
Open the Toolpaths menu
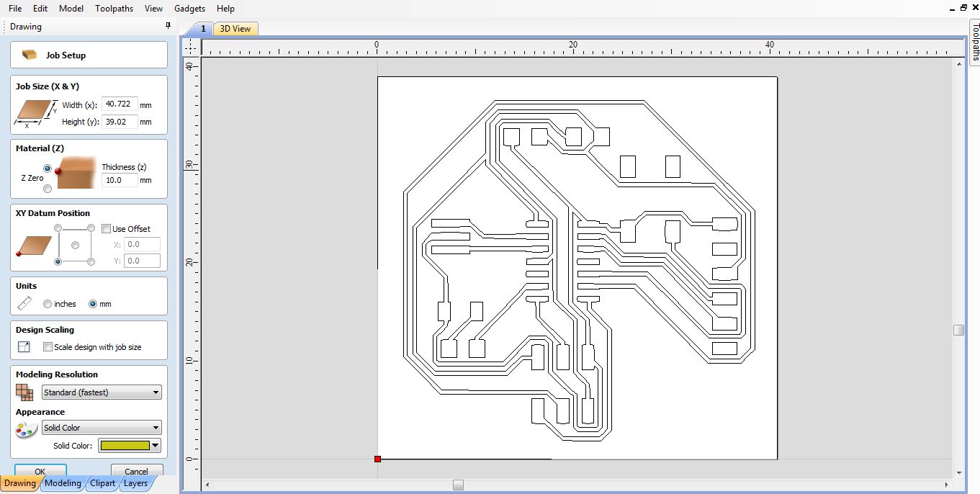tap(114, 8)
